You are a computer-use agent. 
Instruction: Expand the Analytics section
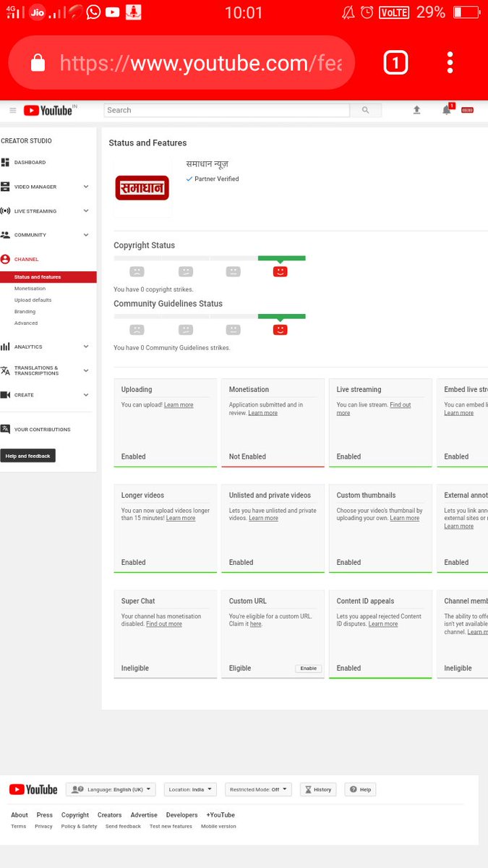(86, 346)
